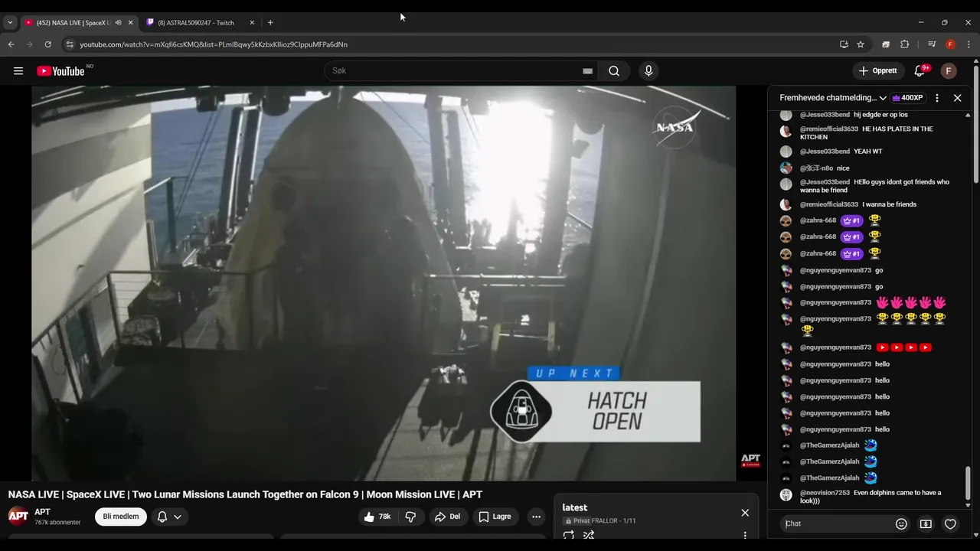
Task: Click the FRALLOR playlist owner link
Action: point(606,521)
